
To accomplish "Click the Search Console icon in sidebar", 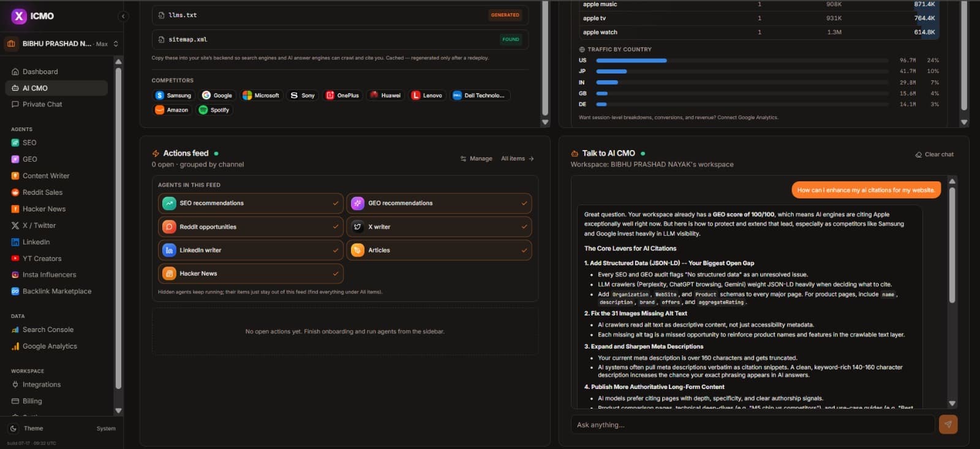I will pos(15,330).
